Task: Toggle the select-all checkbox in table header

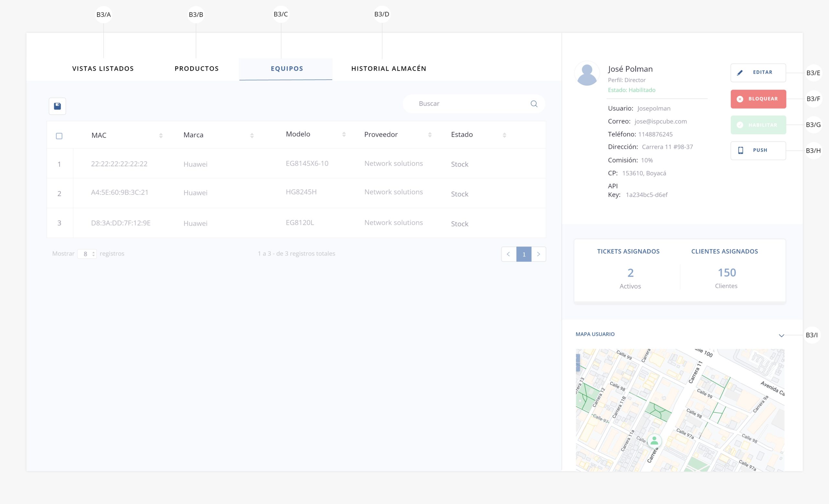Action: (x=59, y=136)
